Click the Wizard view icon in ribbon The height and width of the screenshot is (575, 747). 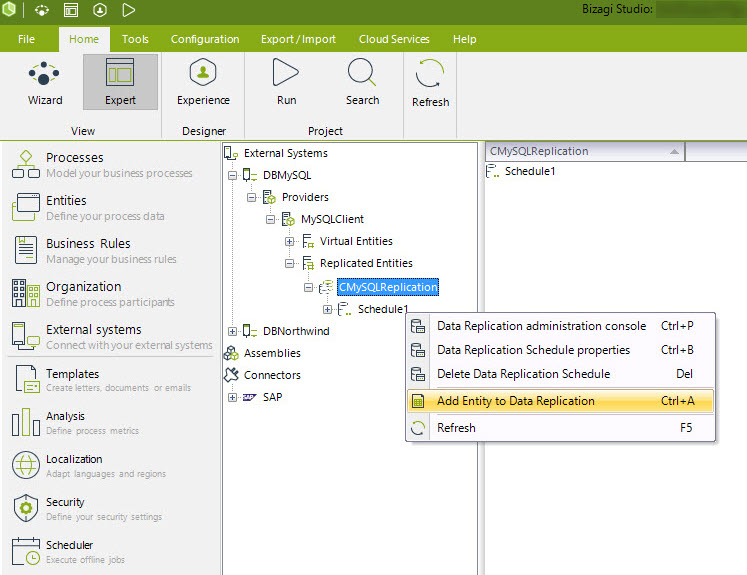pyautogui.click(x=44, y=73)
